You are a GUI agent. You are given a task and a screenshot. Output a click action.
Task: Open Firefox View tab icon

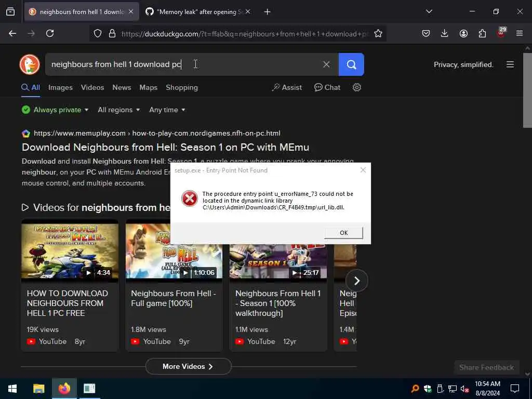pyautogui.click(x=10, y=11)
